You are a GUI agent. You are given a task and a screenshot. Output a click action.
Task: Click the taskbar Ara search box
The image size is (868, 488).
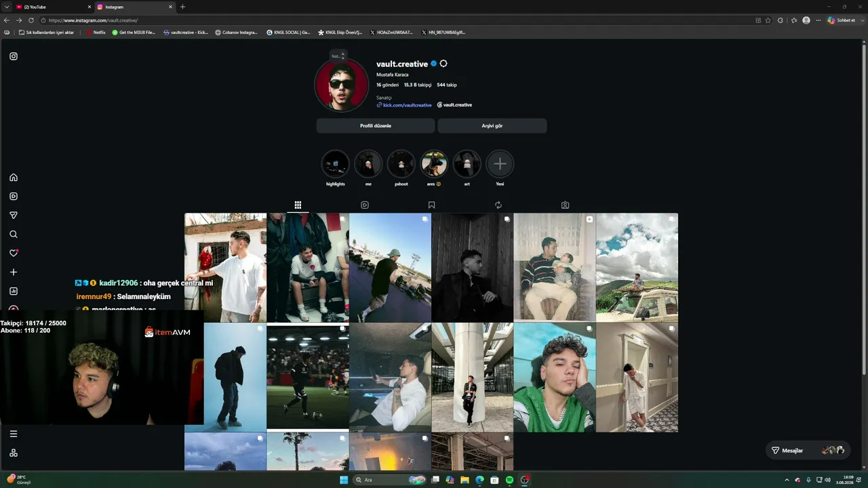(x=390, y=480)
